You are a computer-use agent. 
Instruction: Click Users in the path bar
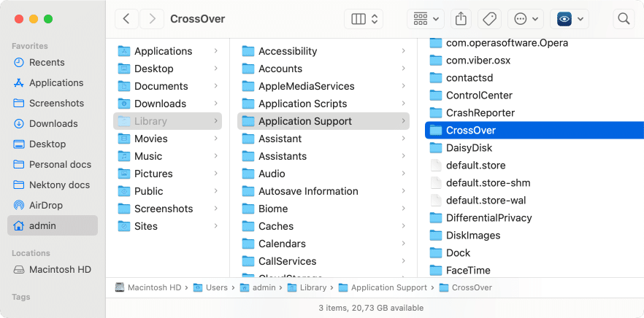tap(211, 287)
